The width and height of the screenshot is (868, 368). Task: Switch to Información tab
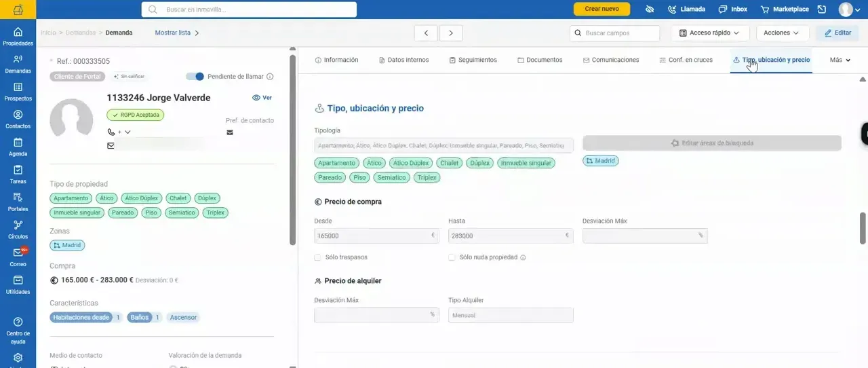(336, 60)
